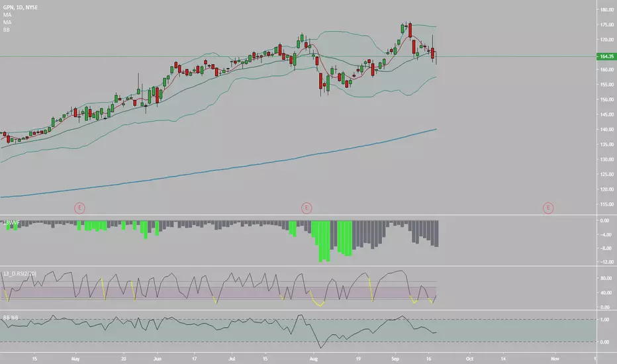Select the MA label directly below the GPN title
The width and height of the screenshot is (617, 364).
pos(7,15)
